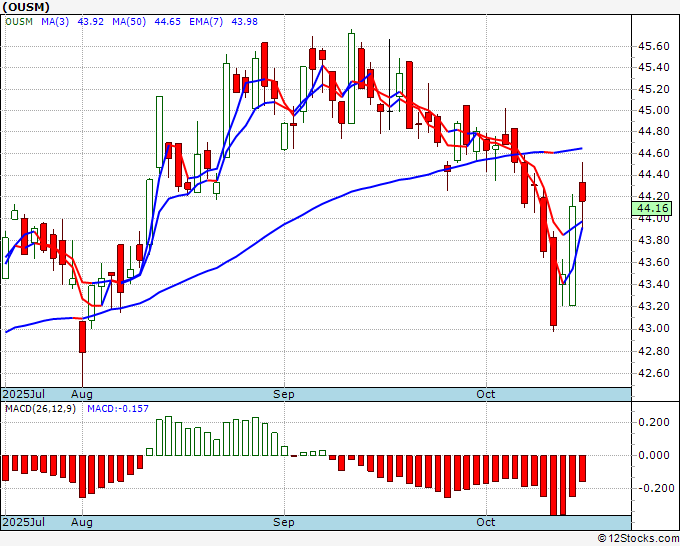
Task: Click the 44.80 price axis label
Action: pyautogui.click(x=653, y=131)
